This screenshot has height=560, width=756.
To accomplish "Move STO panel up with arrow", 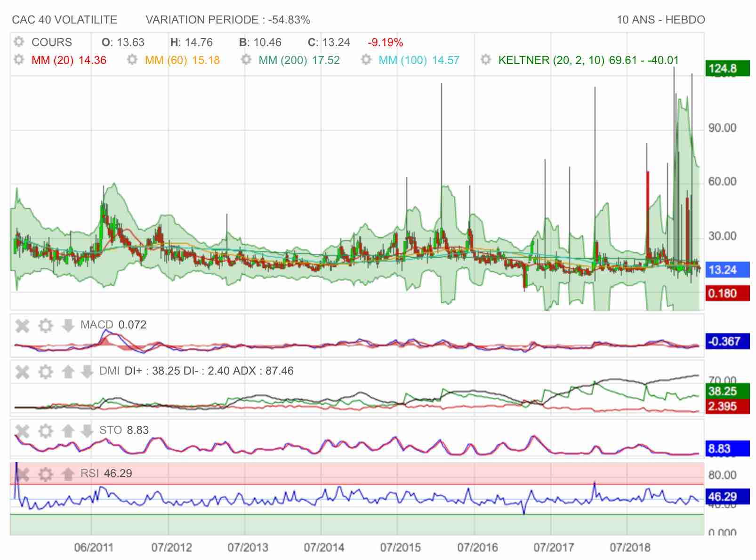I will click(68, 431).
